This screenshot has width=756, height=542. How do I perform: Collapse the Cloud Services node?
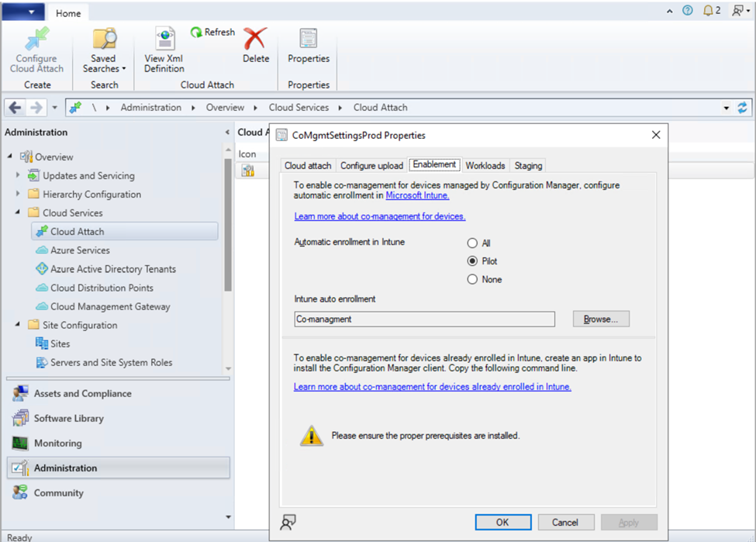click(x=18, y=212)
